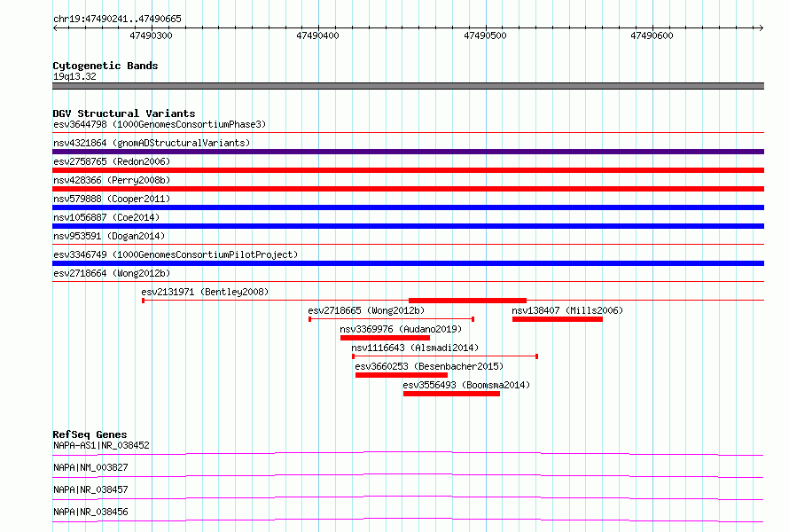
Task: Click the 19q13.32 band label
Action: pyautogui.click(x=74, y=76)
